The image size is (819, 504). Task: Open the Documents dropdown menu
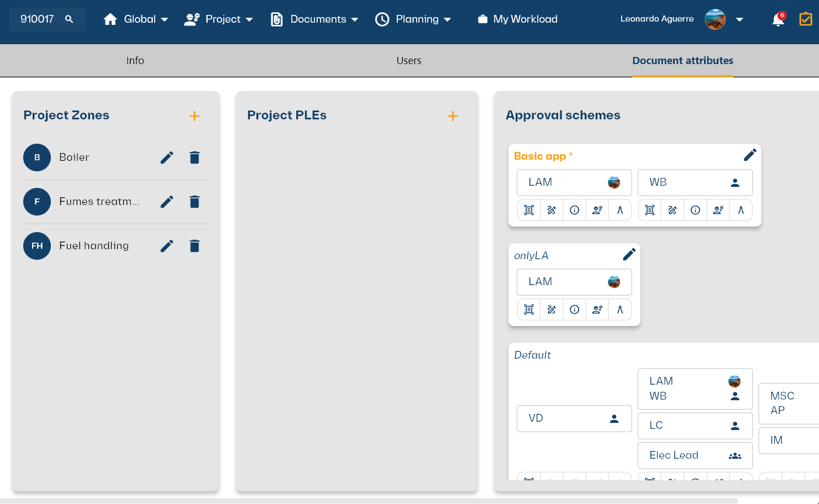tap(314, 19)
